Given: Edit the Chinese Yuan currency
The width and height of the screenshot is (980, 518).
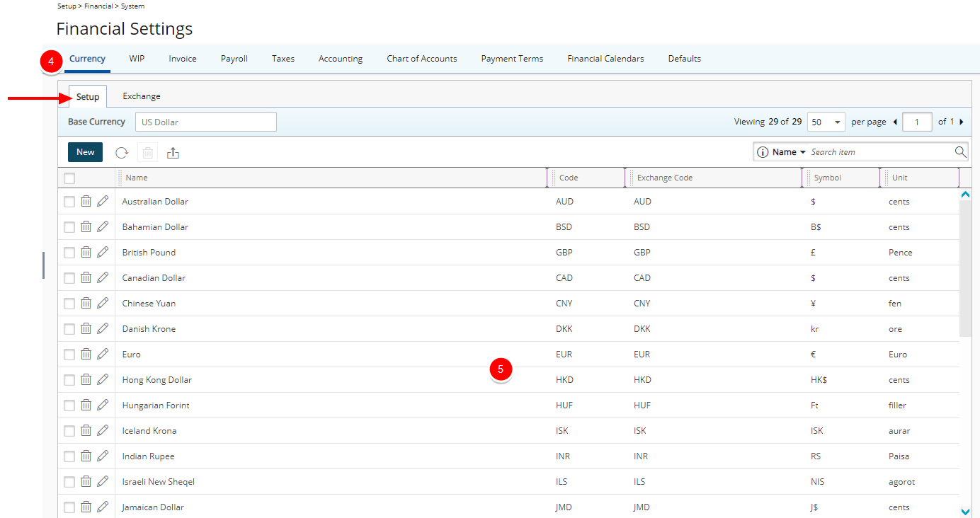Looking at the screenshot, I should (103, 304).
